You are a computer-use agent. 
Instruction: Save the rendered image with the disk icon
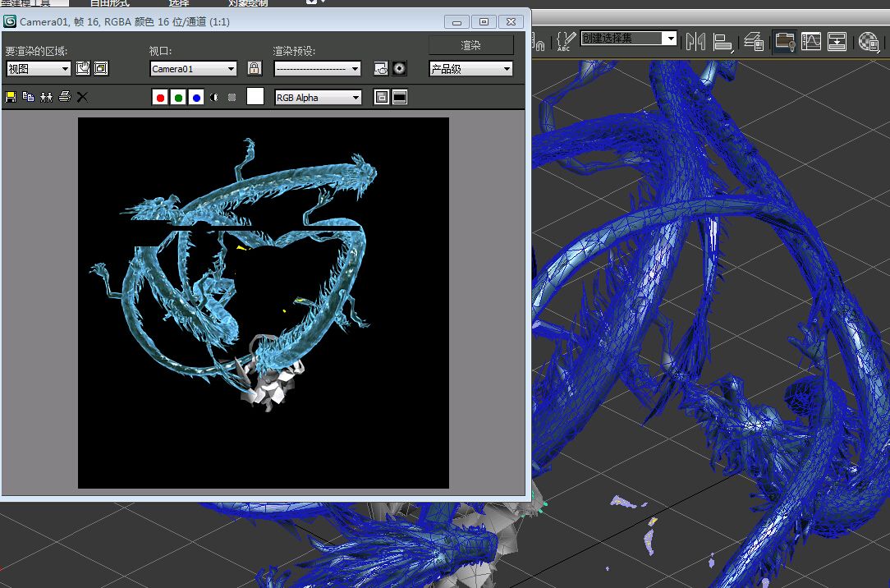click(11, 97)
